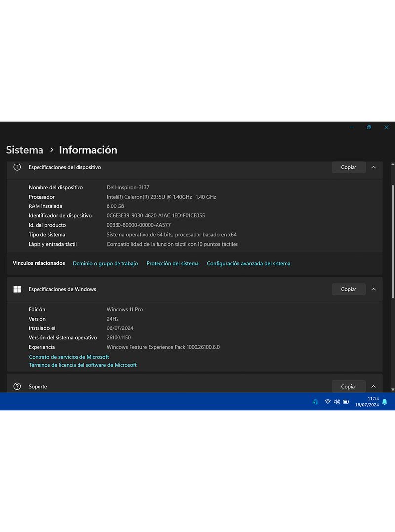Click the Windows logo icon in Especificaciones de Windows
This screenshot has height=532, width=395.
tap(17, 289)
